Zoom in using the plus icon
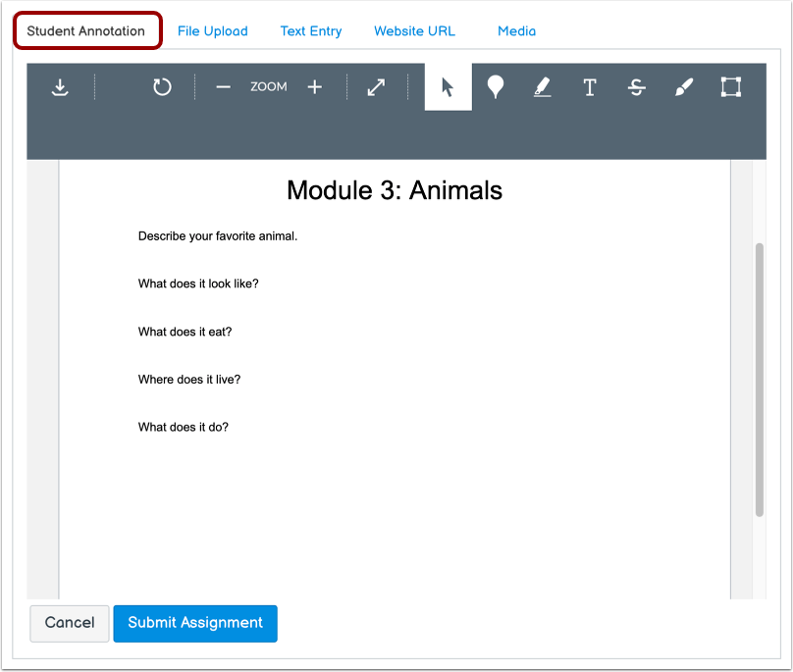Screen dimensions: 793x672 [x=314, y=86]
